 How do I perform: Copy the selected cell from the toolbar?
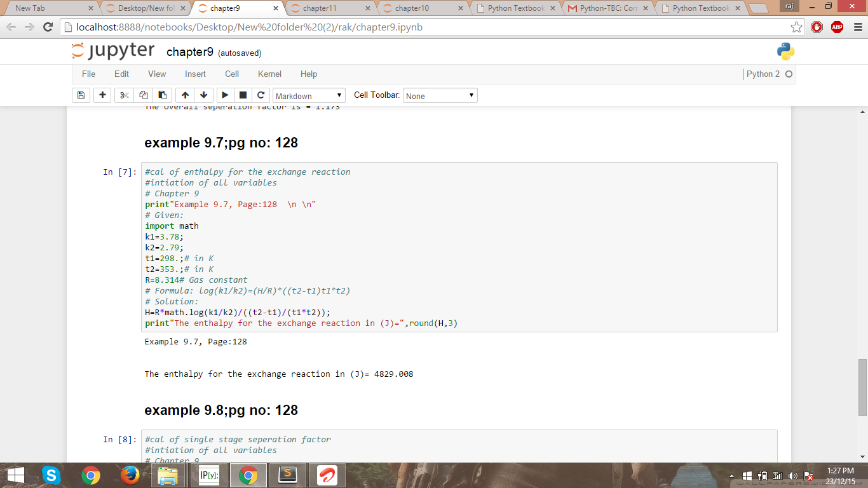pyautogui.click(x=143, y=95)
